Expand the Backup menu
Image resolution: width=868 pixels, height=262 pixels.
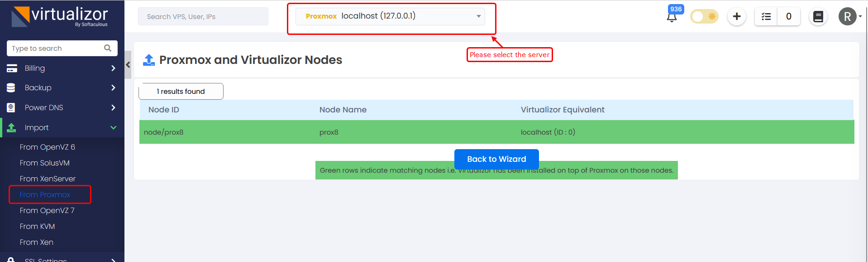pos(62,87)
